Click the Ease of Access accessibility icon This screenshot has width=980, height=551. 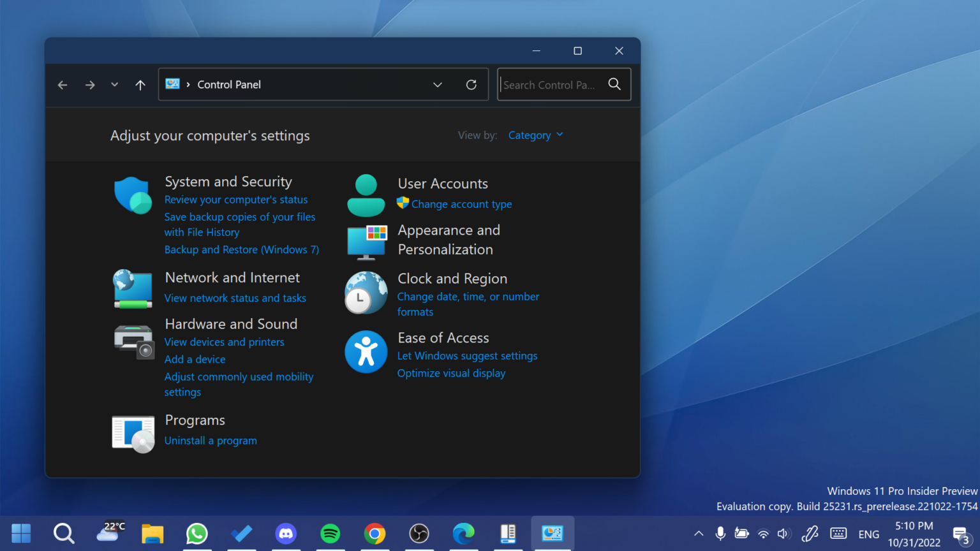[x=366, y=351]
